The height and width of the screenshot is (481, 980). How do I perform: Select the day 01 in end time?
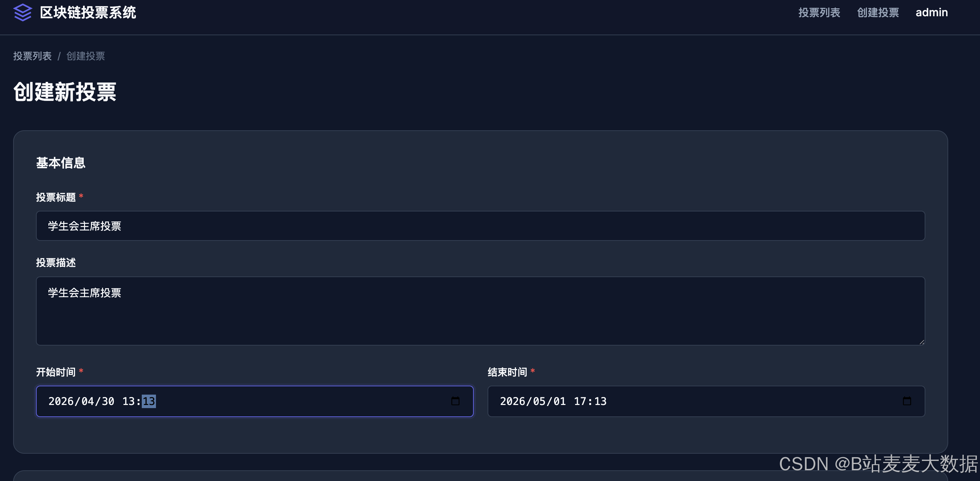560,402
